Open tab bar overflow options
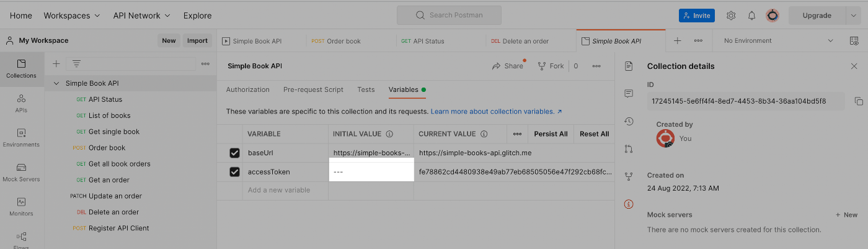868x249 pixels. point(698,41)
